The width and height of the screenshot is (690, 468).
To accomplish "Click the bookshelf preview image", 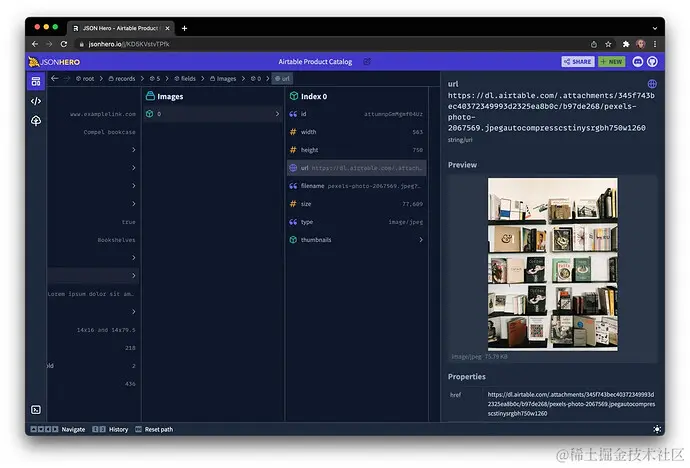I will [552, 264].
